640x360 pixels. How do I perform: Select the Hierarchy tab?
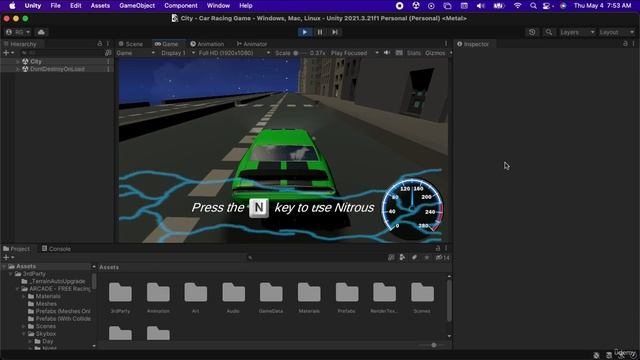pos(20,44)
